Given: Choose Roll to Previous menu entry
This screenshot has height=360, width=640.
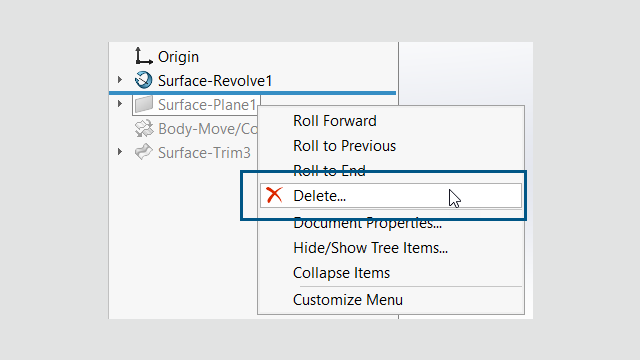Looking at the screenshot, I should point(344,146).
